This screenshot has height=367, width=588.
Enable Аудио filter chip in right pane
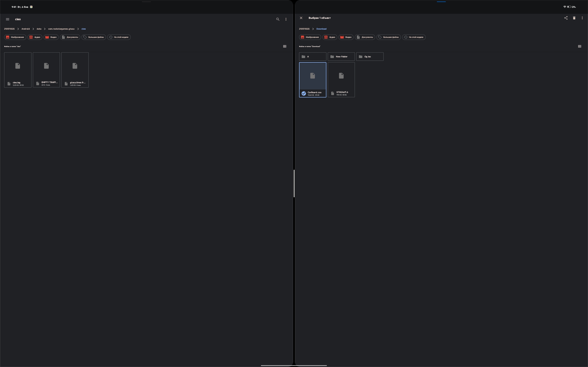point(329,37)
